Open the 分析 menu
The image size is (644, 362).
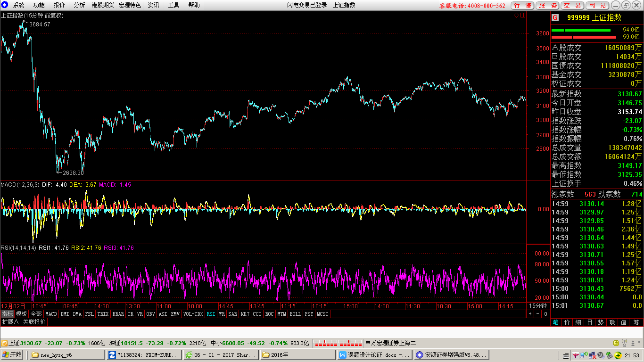(x=80, y=5)
